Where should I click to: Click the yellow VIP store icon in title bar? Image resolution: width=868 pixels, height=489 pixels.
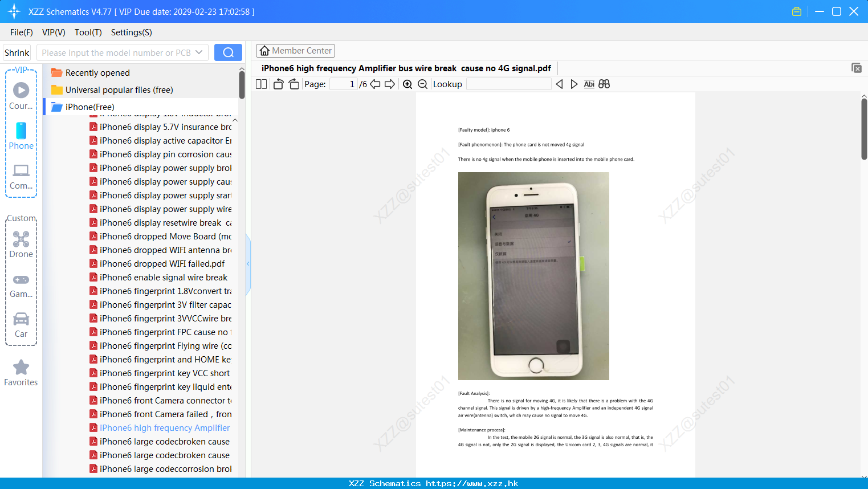pyautogui.click(x=797, y=11)
